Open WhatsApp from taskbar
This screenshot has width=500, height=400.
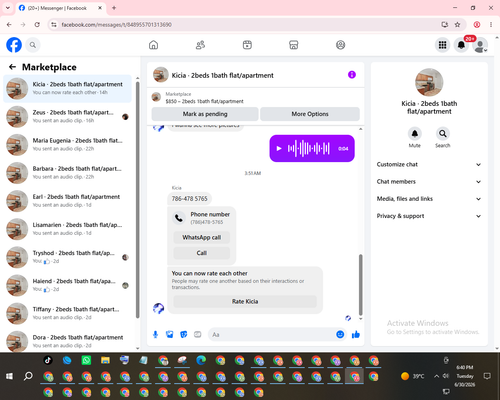[x=86, y=360]
